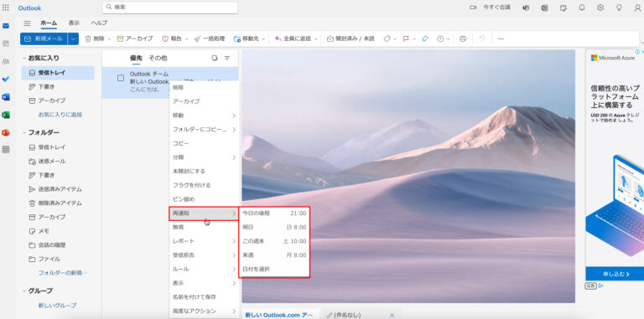Click the pin icon in toolbar
Screen dimensions: 644x319
click(x=425, y=39)
